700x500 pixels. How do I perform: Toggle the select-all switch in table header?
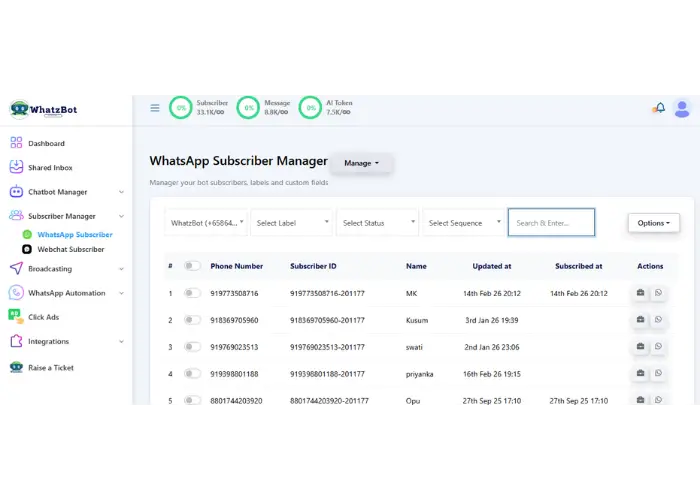pyautogui.click(x=192, y=266)
